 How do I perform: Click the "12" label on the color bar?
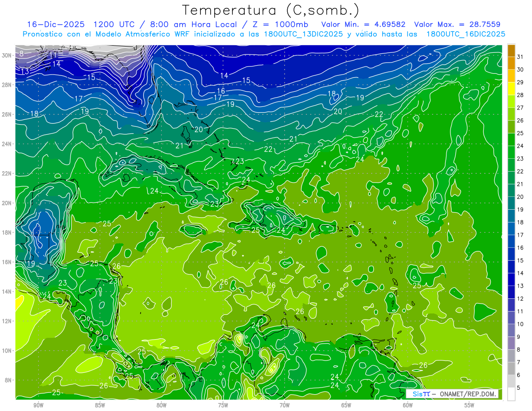(520, 299)
